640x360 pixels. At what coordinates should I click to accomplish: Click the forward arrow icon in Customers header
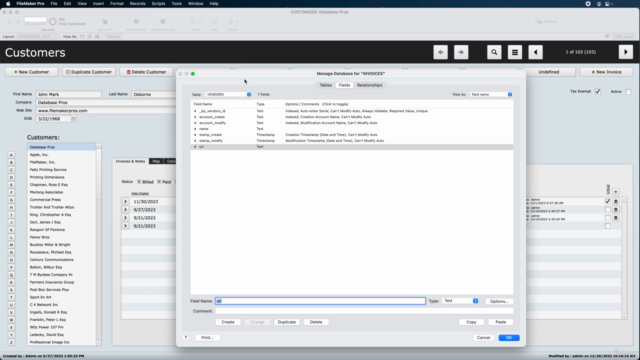pos(461,52)
